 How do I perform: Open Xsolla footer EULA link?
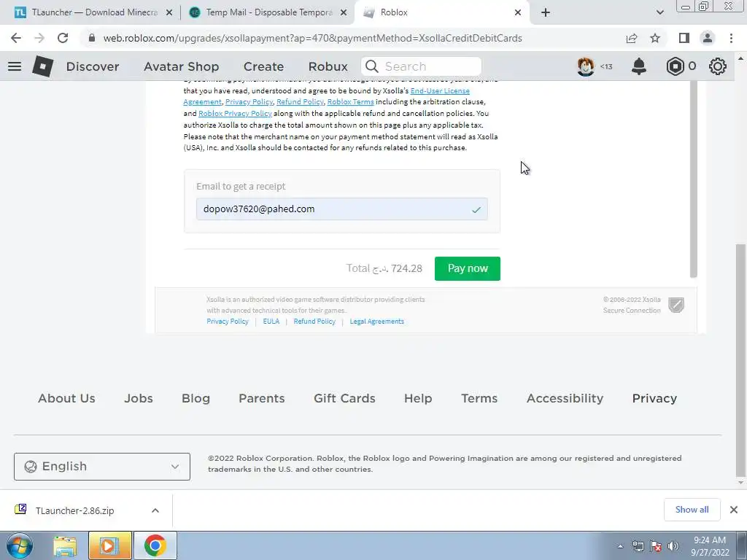(x=271, y=322)
